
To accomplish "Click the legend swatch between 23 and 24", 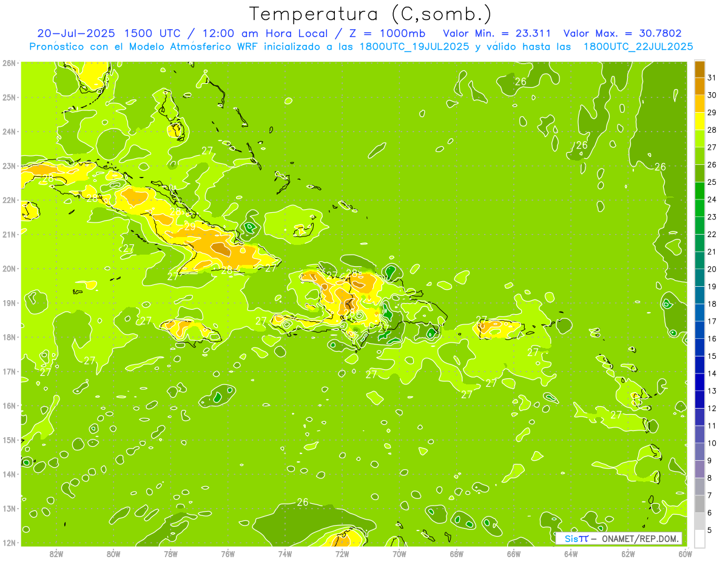I will pos(699,208).
